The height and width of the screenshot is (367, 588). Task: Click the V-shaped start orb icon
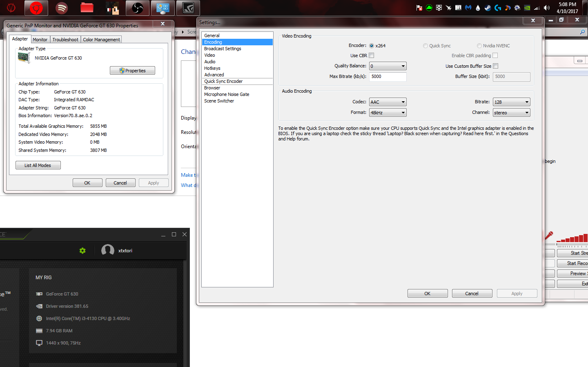11,8
